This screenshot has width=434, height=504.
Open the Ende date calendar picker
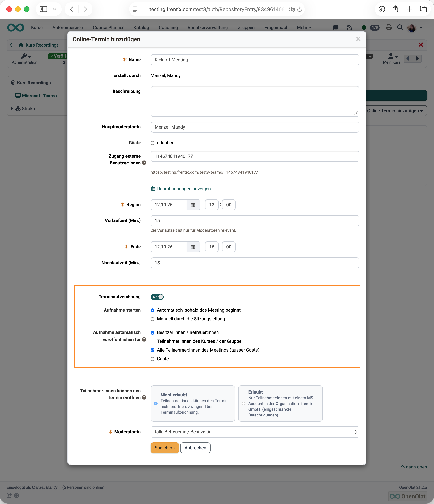(x=193, y=247)
